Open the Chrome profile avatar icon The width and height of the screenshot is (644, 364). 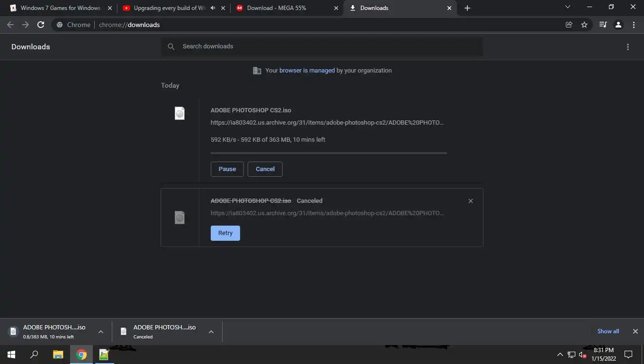(x=618, y=25)
